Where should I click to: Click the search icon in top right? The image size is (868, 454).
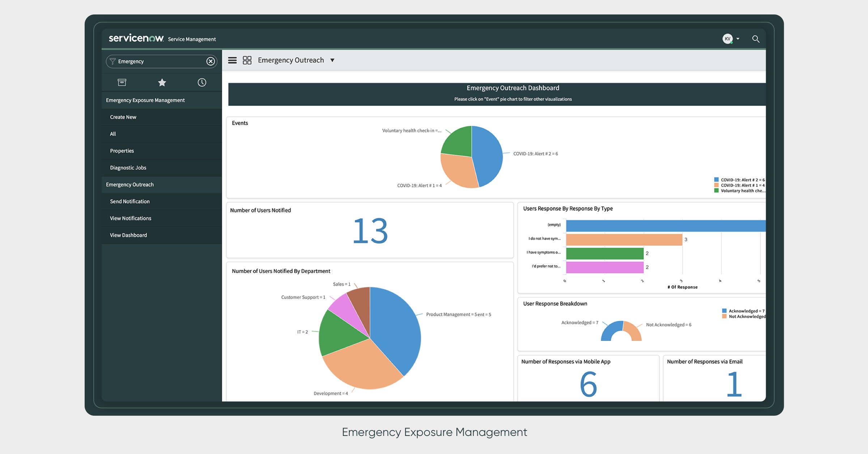[759, 38]
